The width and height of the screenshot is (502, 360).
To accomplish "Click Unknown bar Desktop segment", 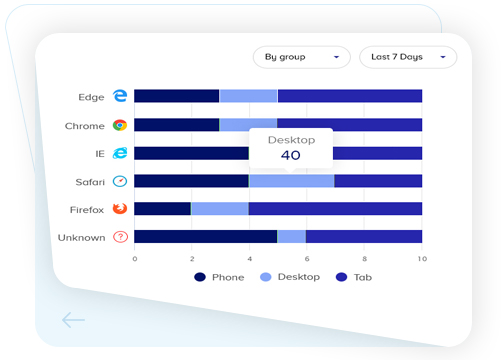I will point(292,237).
